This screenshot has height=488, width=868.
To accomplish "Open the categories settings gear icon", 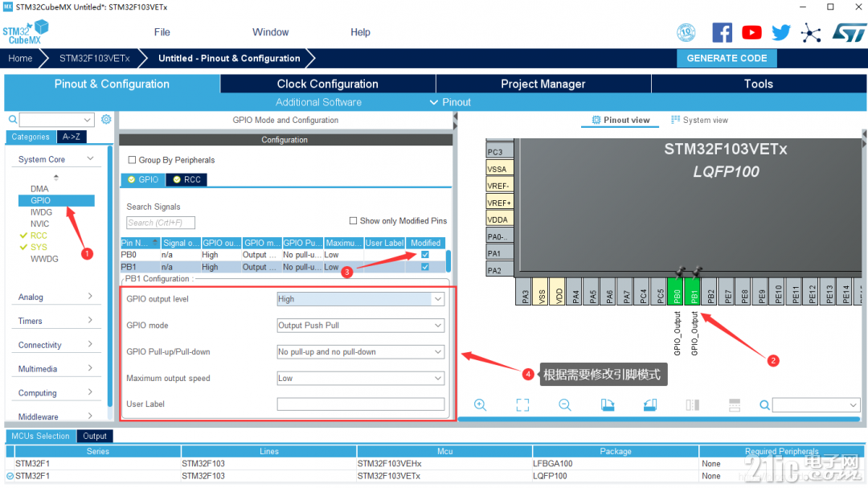I will coord(106,119).
